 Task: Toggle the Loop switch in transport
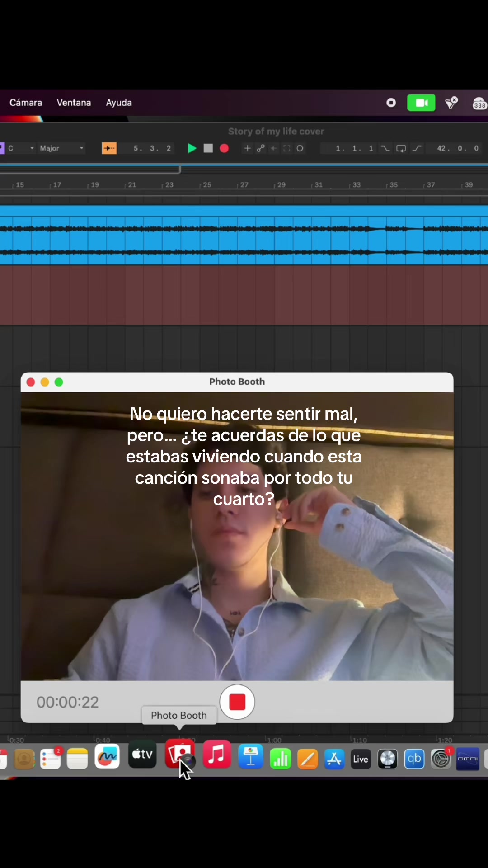point(401,148)
